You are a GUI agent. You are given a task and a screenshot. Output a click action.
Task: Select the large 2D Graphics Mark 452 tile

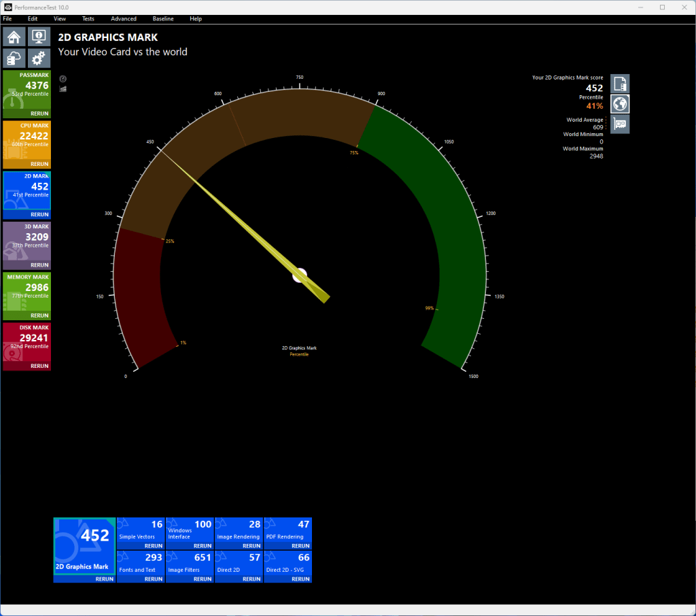click(84, 546)
